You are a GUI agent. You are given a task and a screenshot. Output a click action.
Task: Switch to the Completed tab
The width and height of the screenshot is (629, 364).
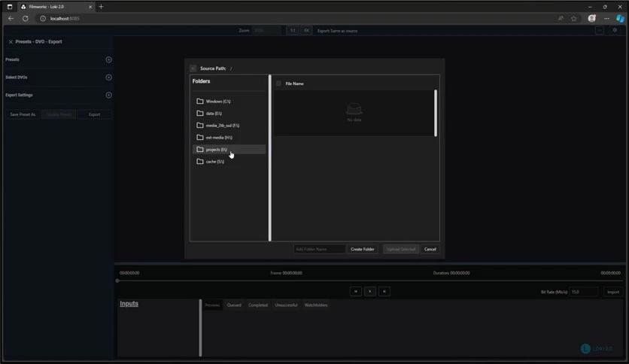point(258,305)
